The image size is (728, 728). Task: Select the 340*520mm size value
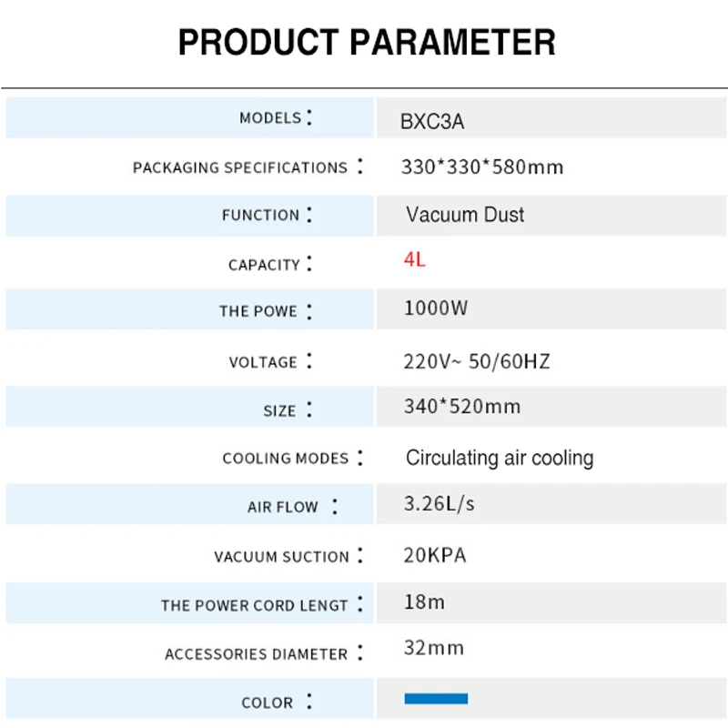pyautogui.click(x=462, y=407)
